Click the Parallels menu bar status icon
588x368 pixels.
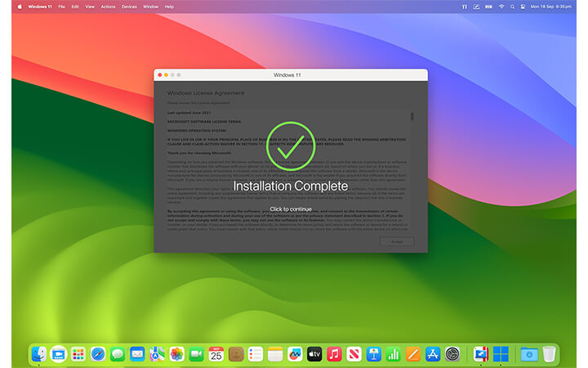[x=464, y=7]
